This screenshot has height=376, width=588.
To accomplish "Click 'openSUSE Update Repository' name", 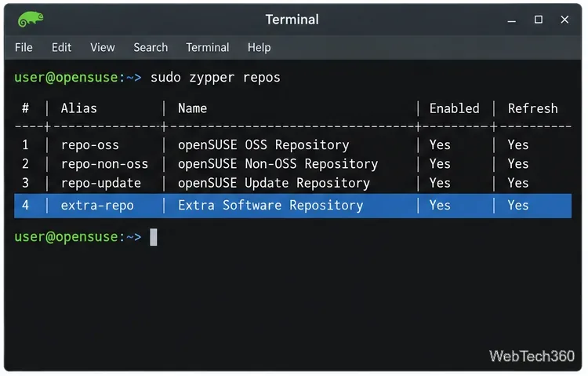I will pos(274,184).
